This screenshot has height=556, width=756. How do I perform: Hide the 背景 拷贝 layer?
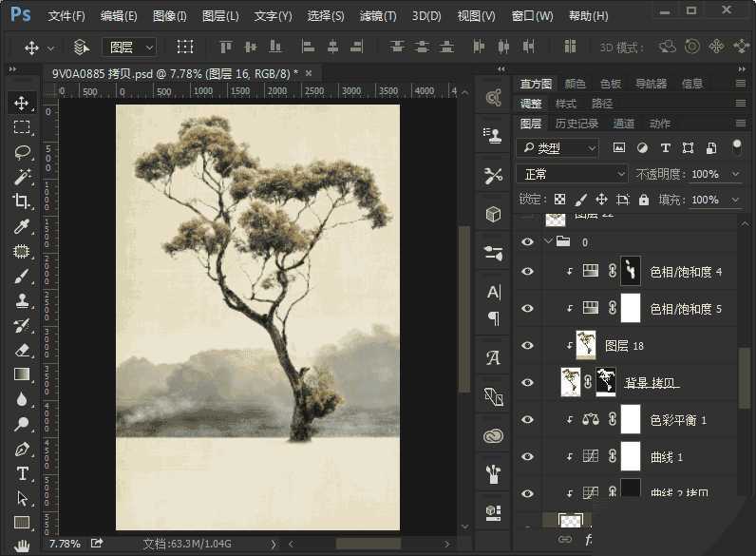(528, 382)
